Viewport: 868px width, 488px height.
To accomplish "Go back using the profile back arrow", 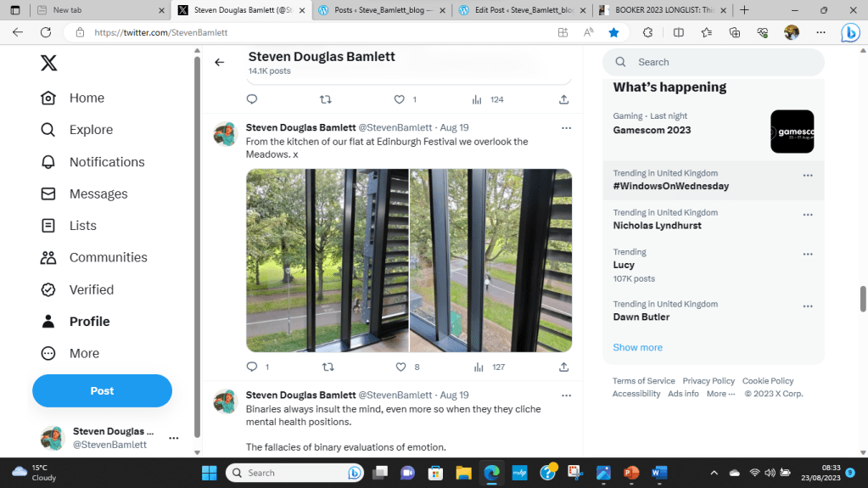I will 219,62.
